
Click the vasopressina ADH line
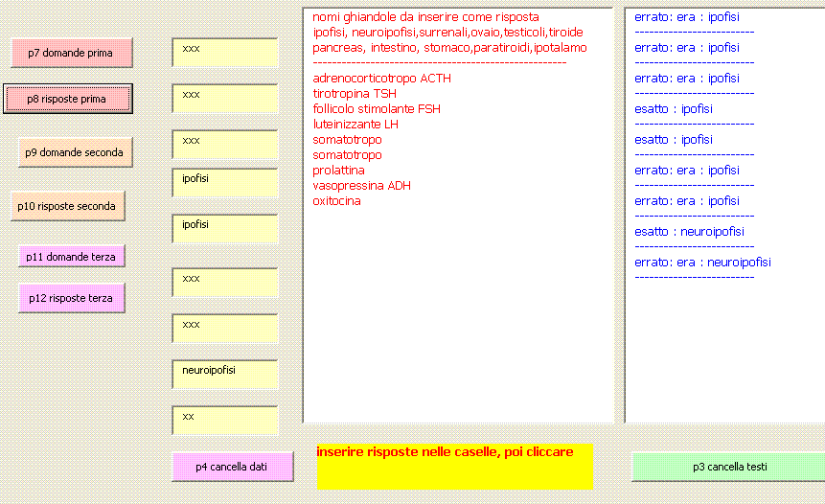pos(362,186)
